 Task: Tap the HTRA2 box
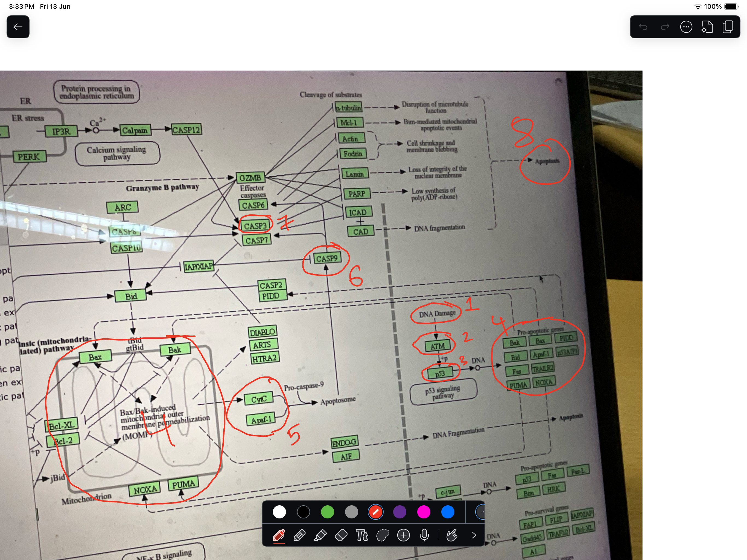tap(265, 358)
